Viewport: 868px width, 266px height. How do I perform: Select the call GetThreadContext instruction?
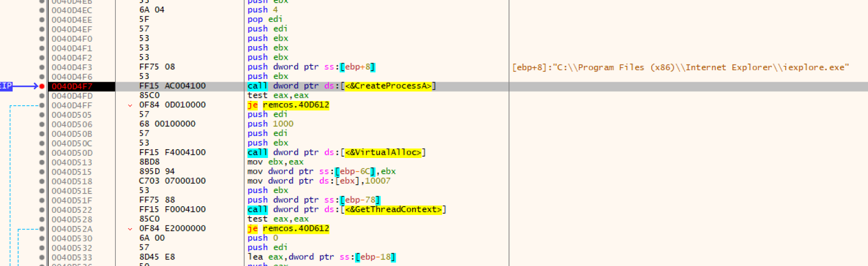(x=347, y=210)
